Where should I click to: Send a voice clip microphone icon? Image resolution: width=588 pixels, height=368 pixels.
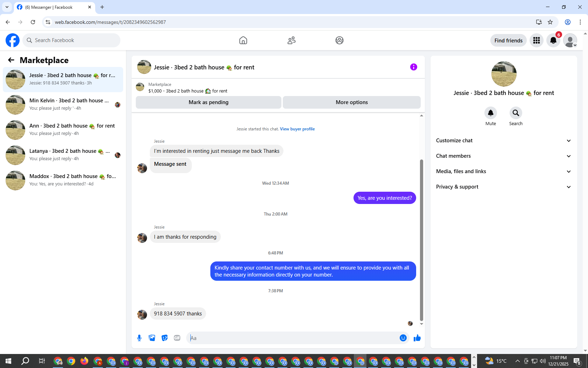coord(139,338)
